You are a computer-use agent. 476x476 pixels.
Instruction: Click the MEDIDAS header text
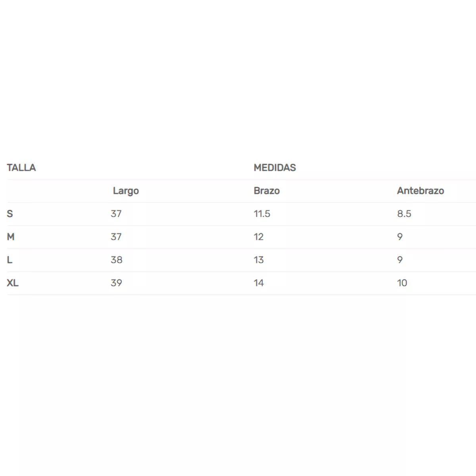(x=275, y=168)
